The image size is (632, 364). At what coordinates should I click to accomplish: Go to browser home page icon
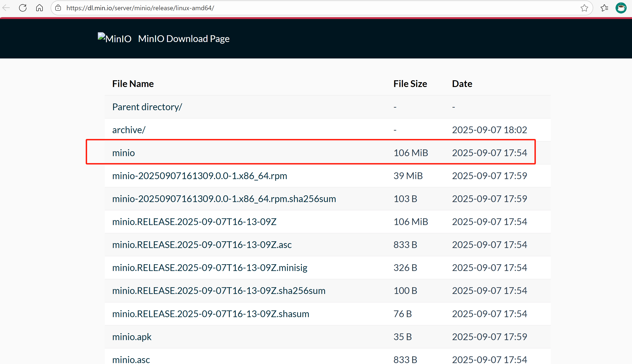click(39, 8)
